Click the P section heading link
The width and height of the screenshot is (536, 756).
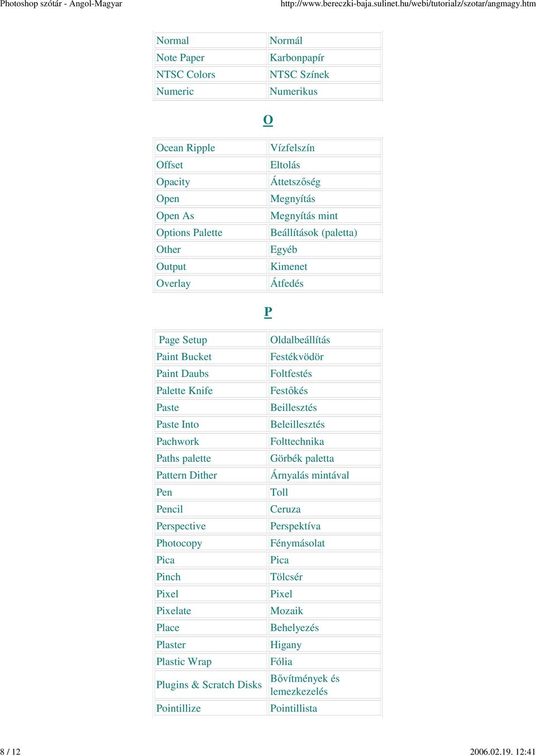268,312
